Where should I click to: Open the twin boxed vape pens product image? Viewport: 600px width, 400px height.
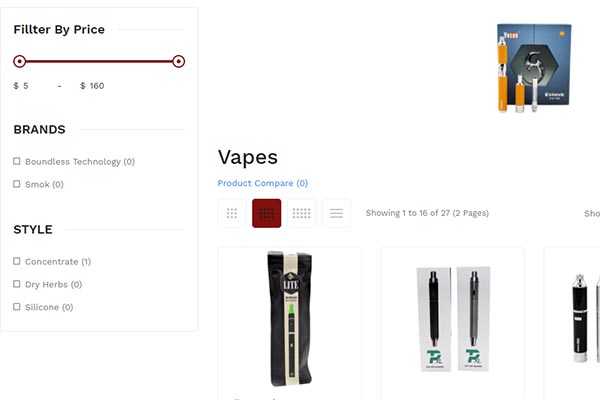[x=453, y=318]
